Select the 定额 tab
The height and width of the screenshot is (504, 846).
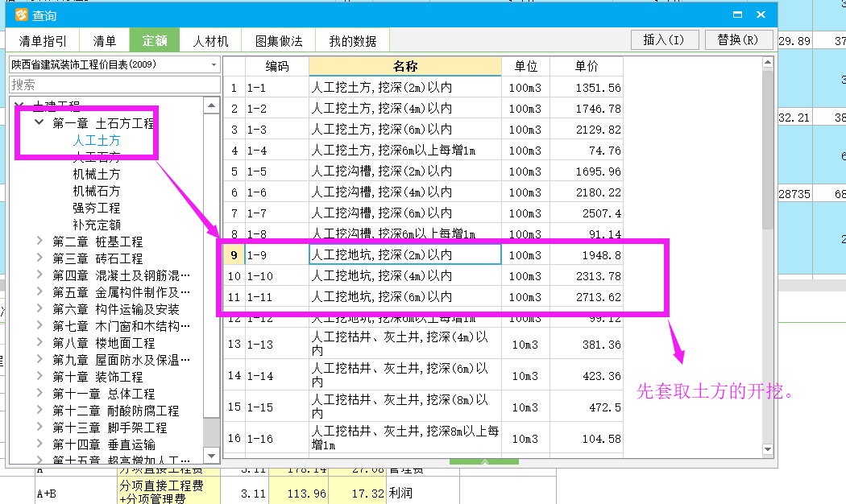pyautogui.click(x=155, y=41)
